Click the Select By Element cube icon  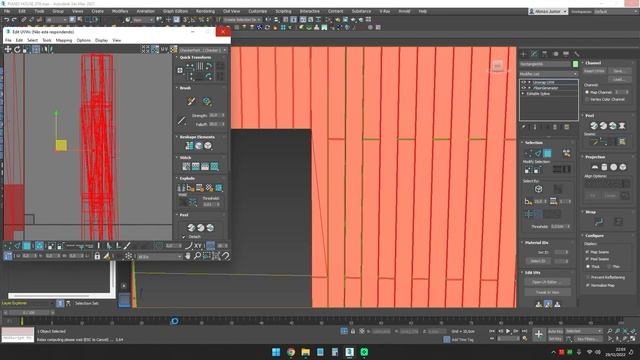point(538,189)
